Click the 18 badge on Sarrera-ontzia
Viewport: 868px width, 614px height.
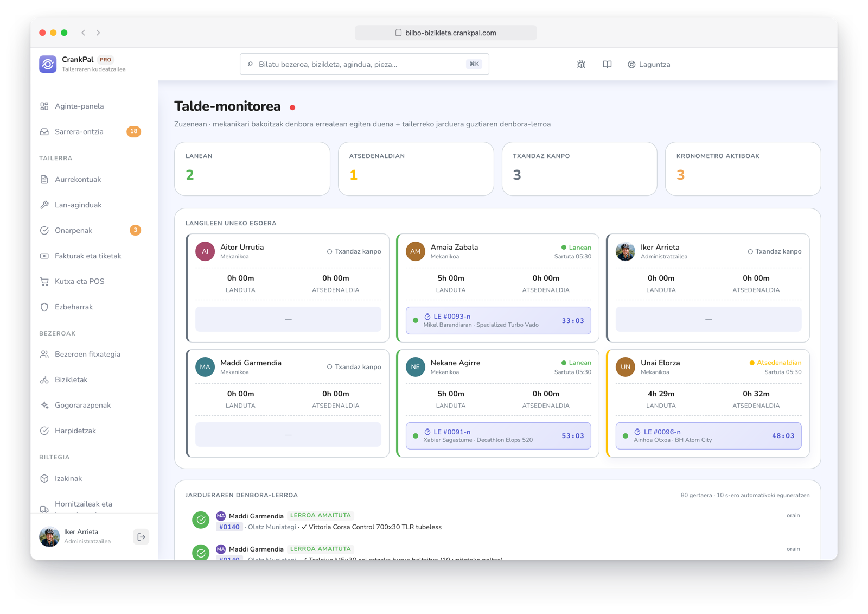click(x=133, y=131)
